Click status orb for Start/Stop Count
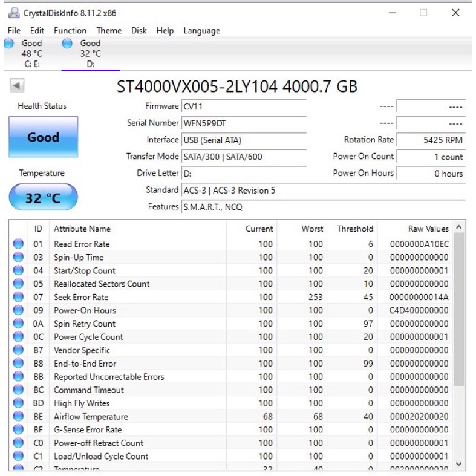 coord(18,270)
